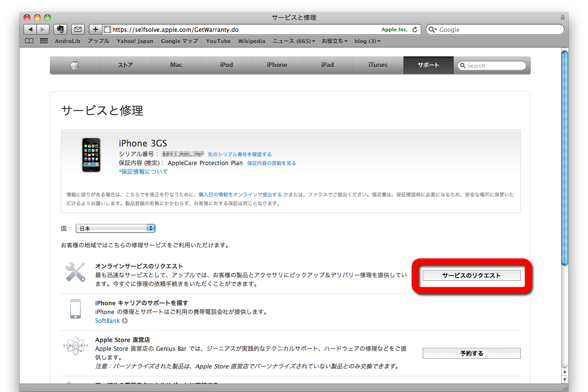Image resolution: width=588 pixels, height=392 pixels.
Task: Open the iPod navigation tab
Action: pyautogui.click(x=226, y=65)
